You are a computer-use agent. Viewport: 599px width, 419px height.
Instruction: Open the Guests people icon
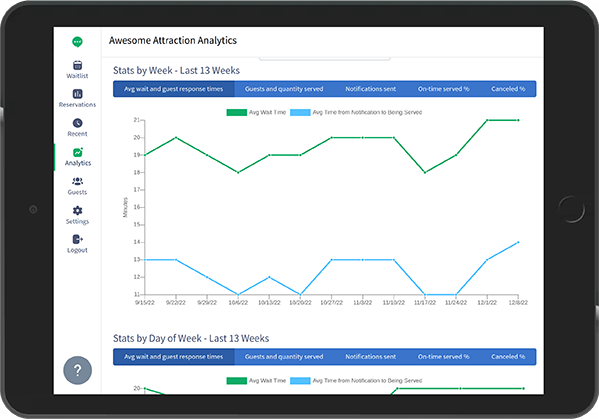point(78,181)
